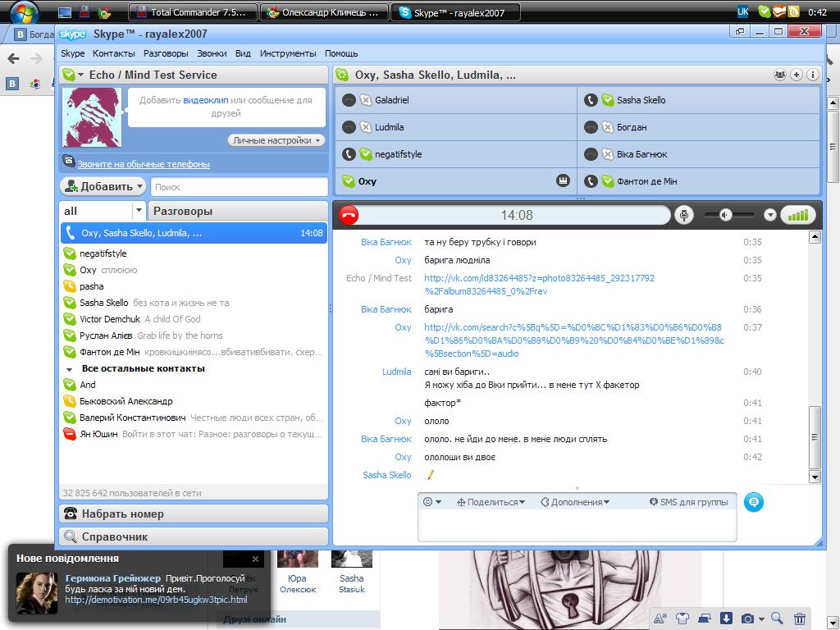
Task: Open the emoticon picker in message box
Action: tap(431, 502)
